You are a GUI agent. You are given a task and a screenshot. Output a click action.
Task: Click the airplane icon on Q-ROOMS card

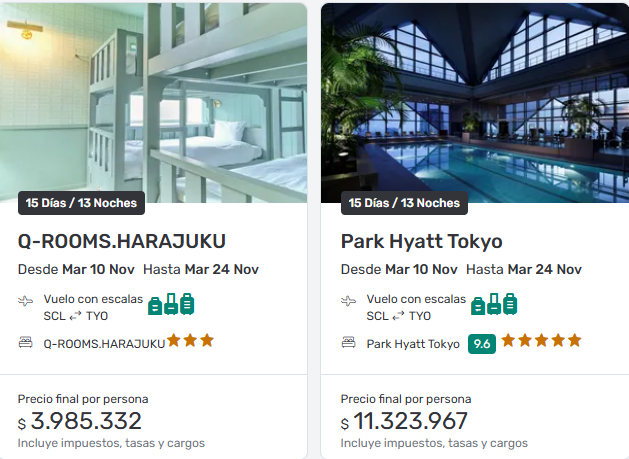coord(26,300)
